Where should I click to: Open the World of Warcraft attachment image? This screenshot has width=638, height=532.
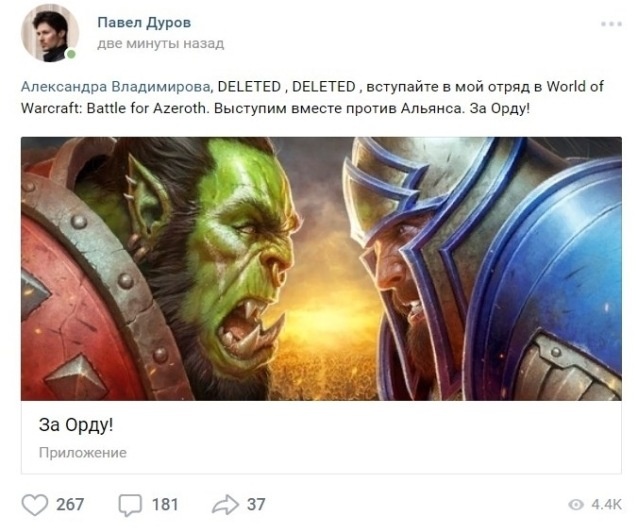coord(321,269)
